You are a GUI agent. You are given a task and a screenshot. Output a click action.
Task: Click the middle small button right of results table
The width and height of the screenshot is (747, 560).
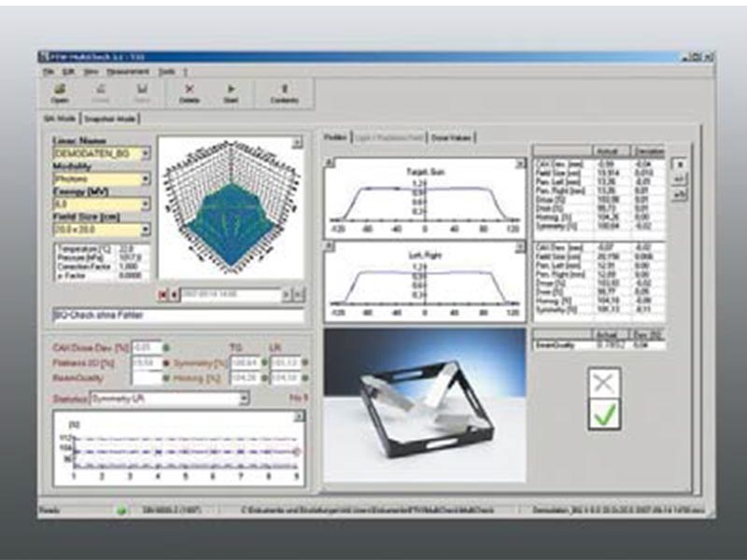click(x=680, y=179)
